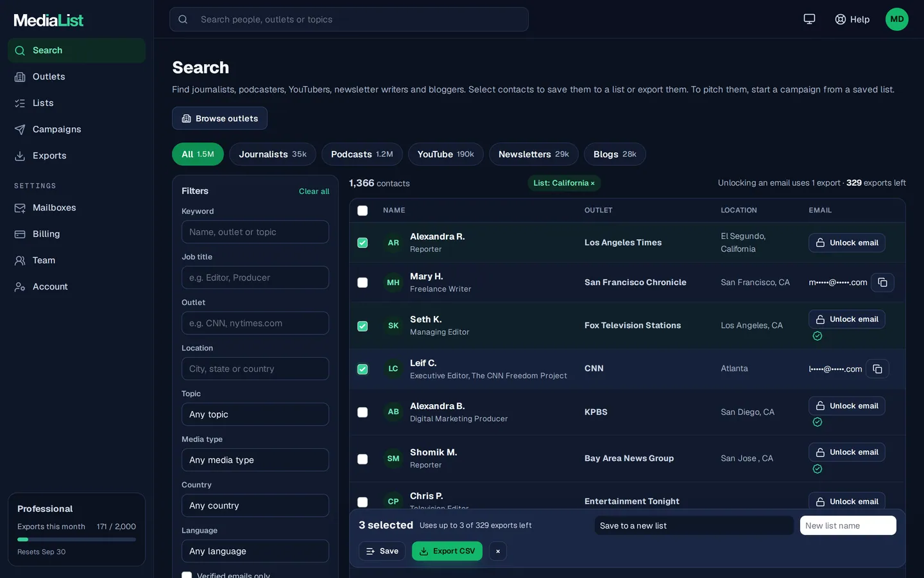Click the SM avatar for Shomik M.

[393, 459]
